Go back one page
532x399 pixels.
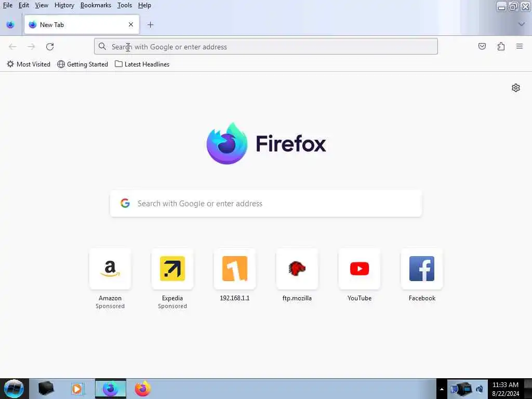tap(12, 46)
